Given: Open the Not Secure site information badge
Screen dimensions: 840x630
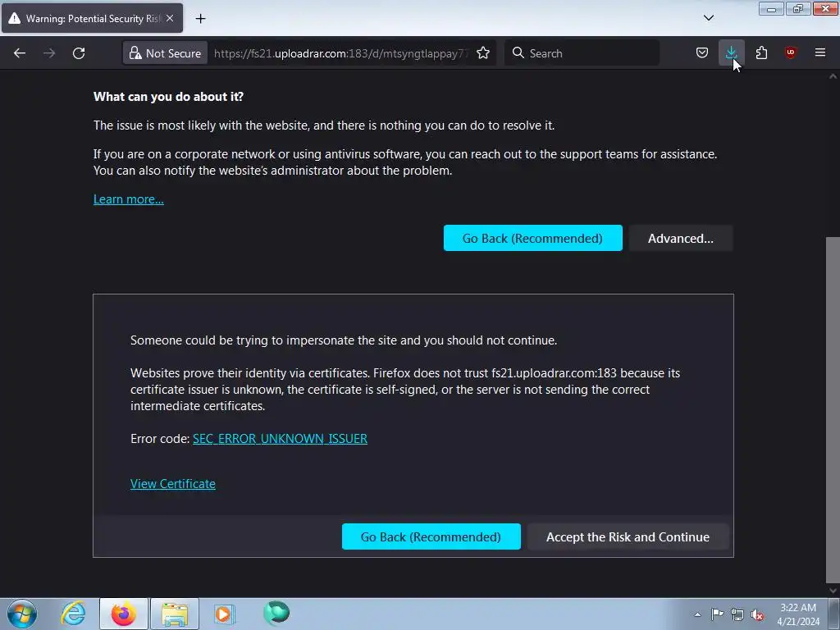Looking at the screenshot, I should [165, 53].
